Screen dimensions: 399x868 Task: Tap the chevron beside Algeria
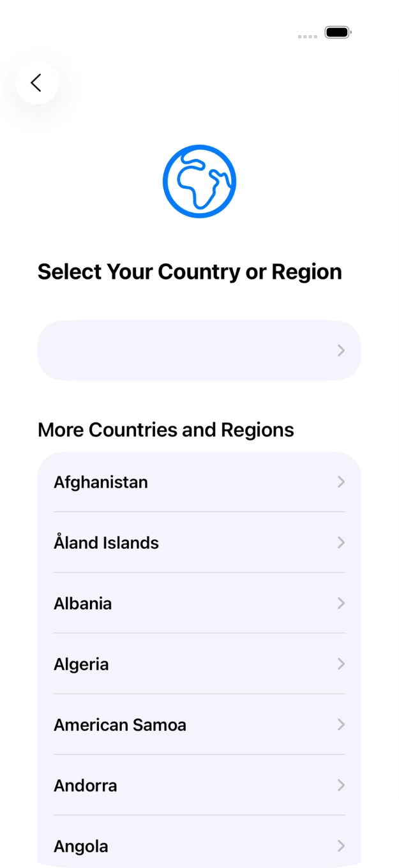(x=340, y=664)
